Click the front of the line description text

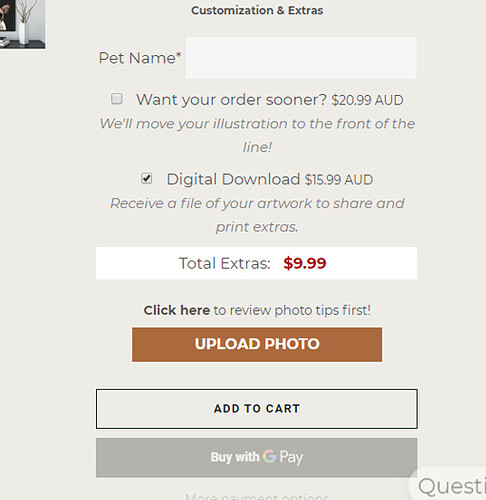[x=257, y=135]
